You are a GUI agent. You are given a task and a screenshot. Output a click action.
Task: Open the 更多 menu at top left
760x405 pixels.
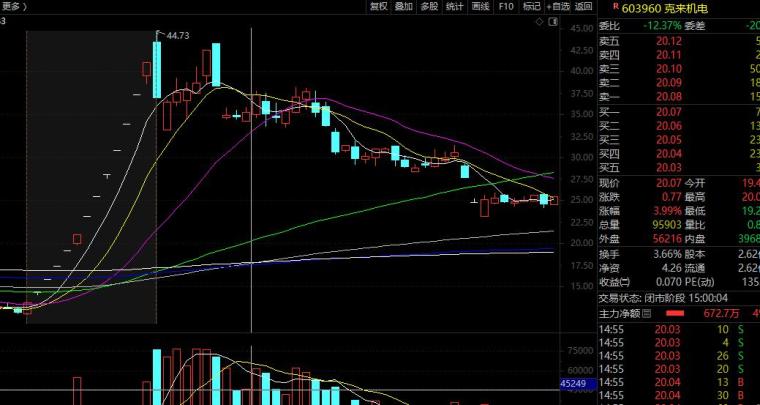[12, 6]
